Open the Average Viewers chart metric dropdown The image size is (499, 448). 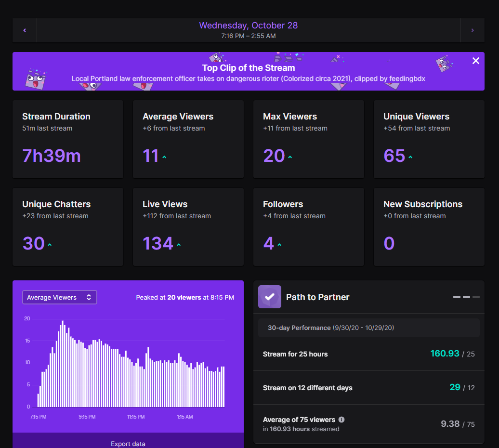[x=60, y=297]
